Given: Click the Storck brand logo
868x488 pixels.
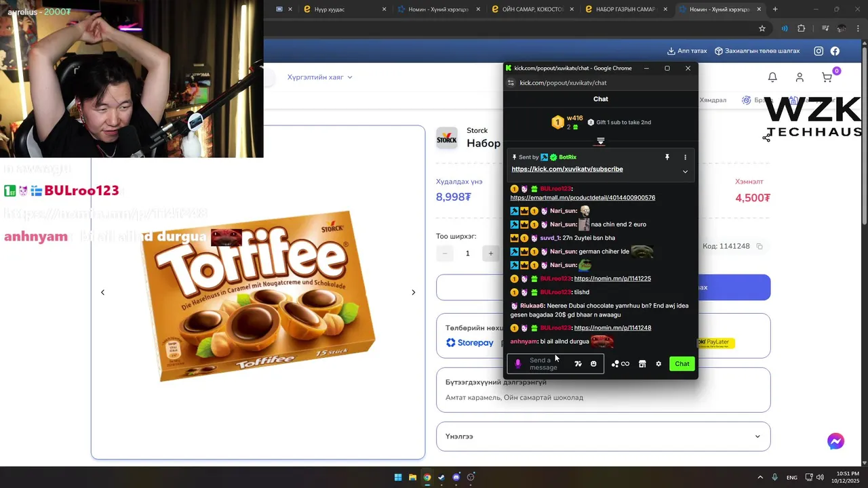Looking at the screenshot, I should coord(447,138).
